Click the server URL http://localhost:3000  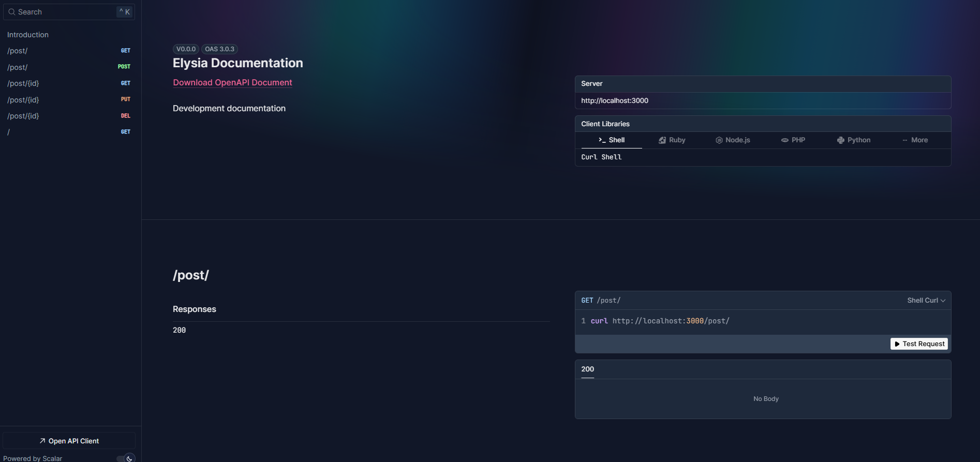(615, 100)
